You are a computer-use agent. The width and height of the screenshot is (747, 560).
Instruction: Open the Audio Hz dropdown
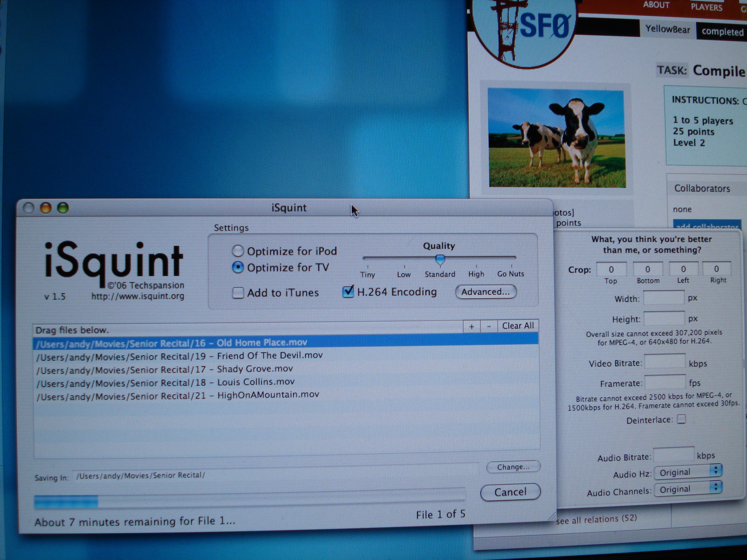688,472
